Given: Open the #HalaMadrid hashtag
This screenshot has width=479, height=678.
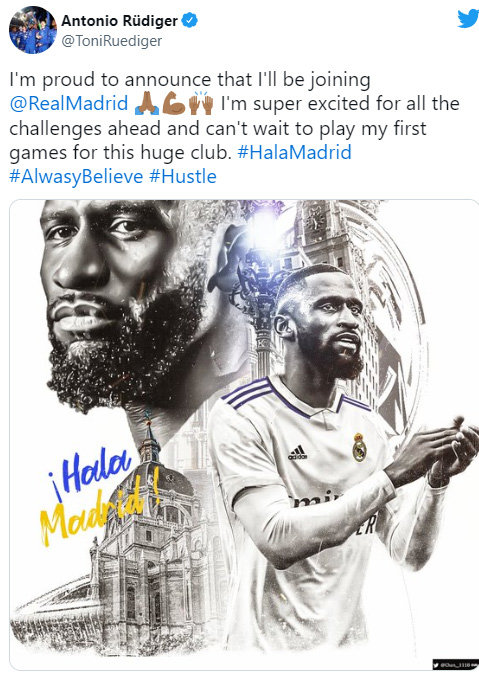Looking at the screenshot, I should [294, 153].
